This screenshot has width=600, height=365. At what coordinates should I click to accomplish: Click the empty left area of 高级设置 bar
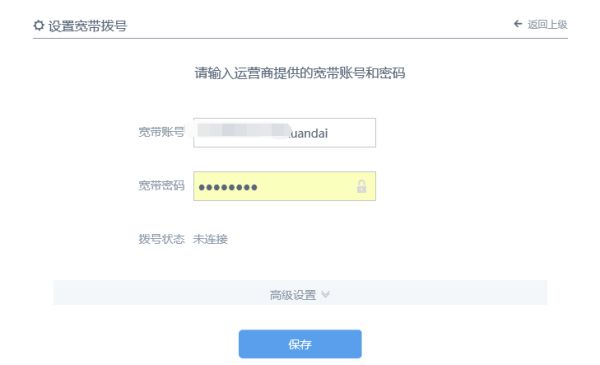[161, 293]
